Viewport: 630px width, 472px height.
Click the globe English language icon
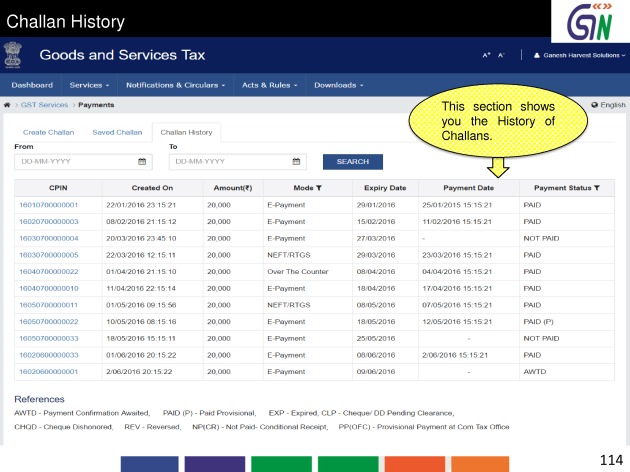tap(595, 105)
